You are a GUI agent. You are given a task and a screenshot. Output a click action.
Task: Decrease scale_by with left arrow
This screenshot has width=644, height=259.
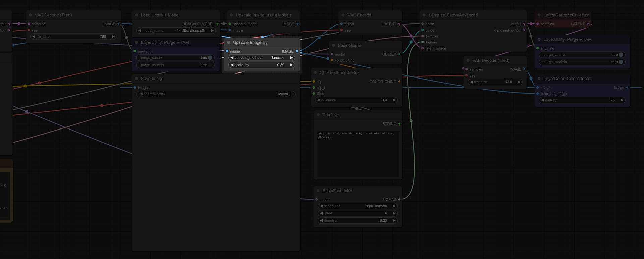[x=232, y=65]
